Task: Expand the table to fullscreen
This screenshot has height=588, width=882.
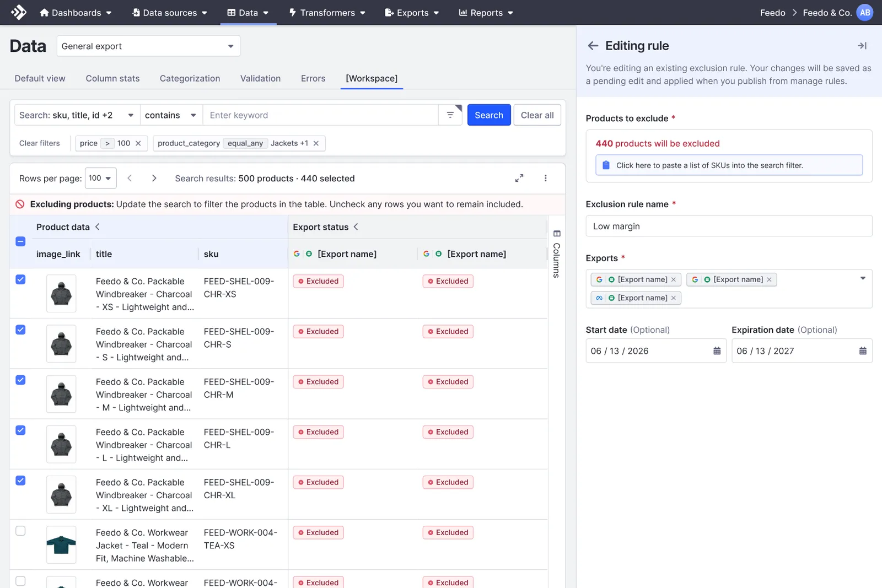Action: click(519, 178)
